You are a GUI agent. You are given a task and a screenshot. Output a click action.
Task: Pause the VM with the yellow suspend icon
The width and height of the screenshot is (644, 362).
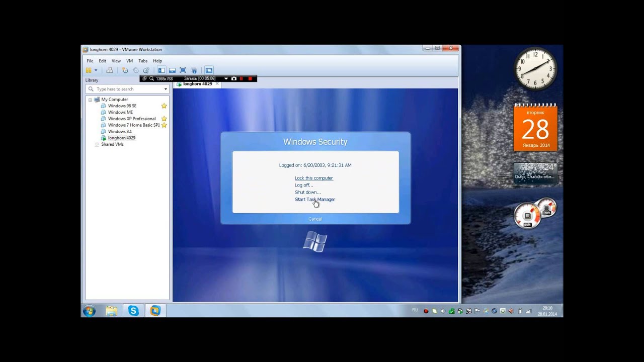pos(89,70)
